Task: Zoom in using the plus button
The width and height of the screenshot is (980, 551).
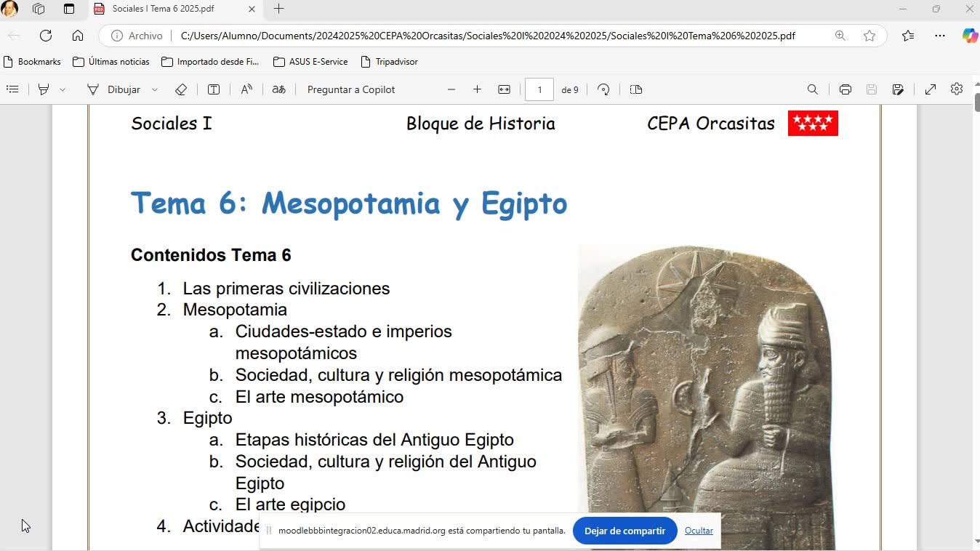Action: click(477, 89)
